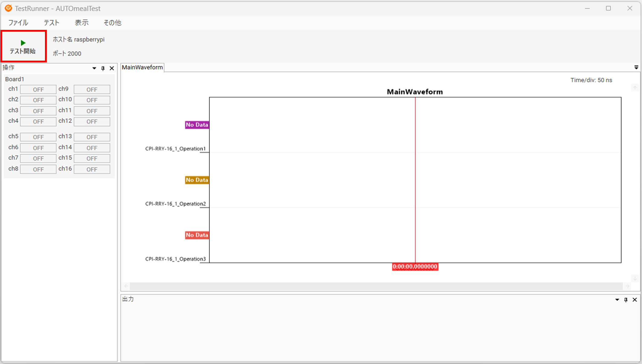
Task: Open Operation panel options dropdown arrow
Action: click(94, 68)
